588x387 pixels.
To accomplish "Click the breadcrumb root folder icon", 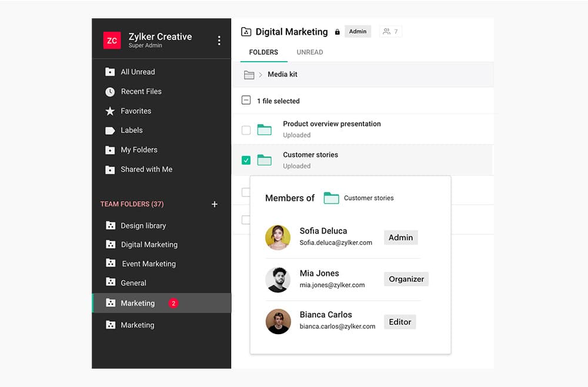I will 249,75.
